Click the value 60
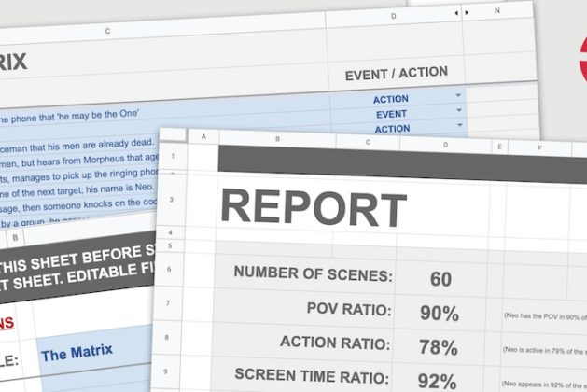The height and width of the screenshot is (392, 587). (x=440, y=279)
